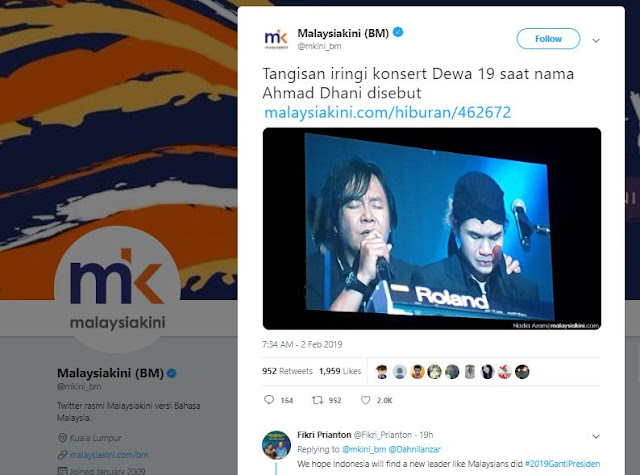Viewport: 640px width, 475px height.
Task: View the 952 Retweets list
Action: (287, 371)
